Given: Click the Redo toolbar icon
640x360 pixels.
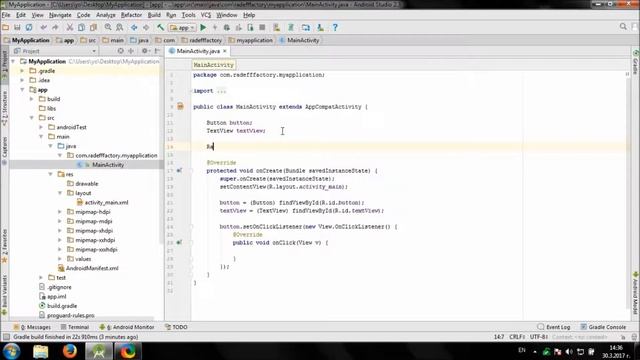Looking at the screenshot, I should [x=55, y=27].
